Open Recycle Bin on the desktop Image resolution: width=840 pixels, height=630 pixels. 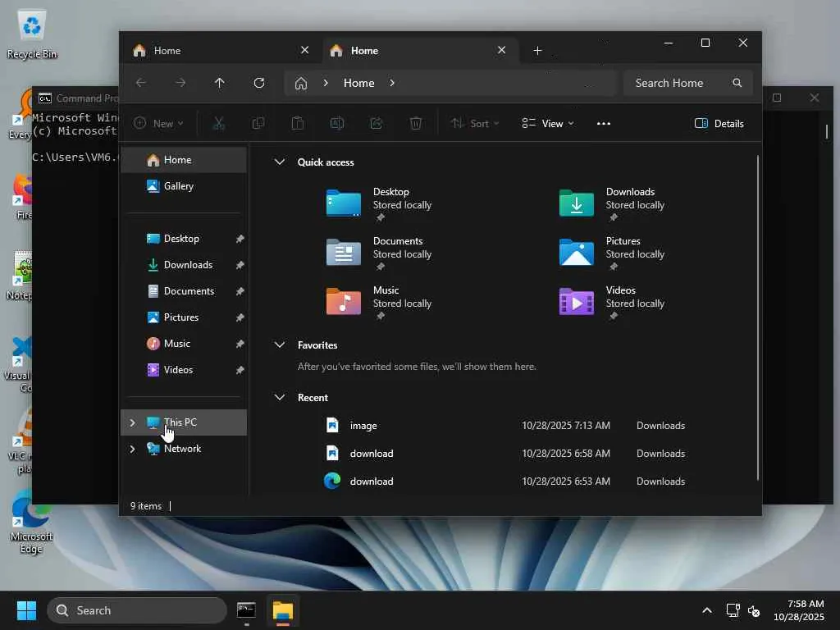tap(32, 34)
